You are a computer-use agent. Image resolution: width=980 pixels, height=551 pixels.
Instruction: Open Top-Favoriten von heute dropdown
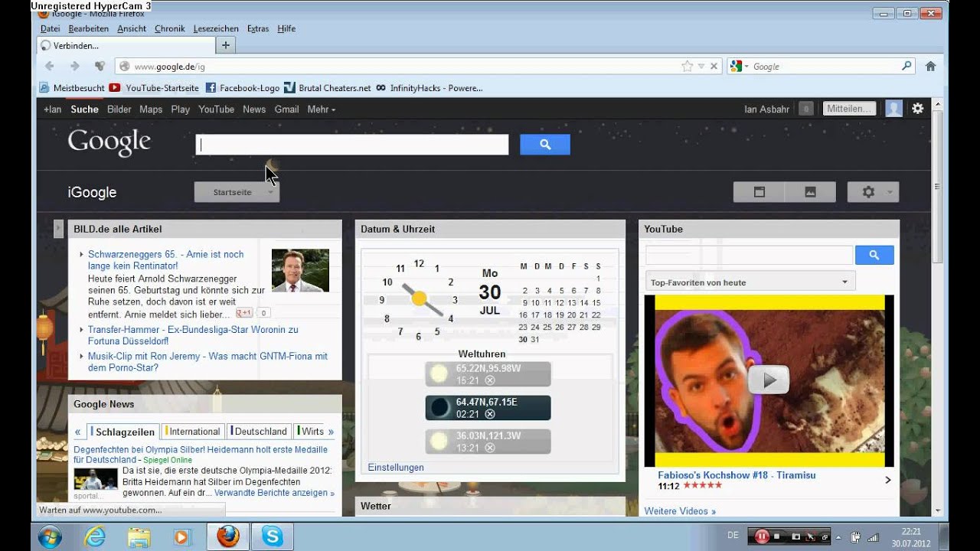[750, 282]
